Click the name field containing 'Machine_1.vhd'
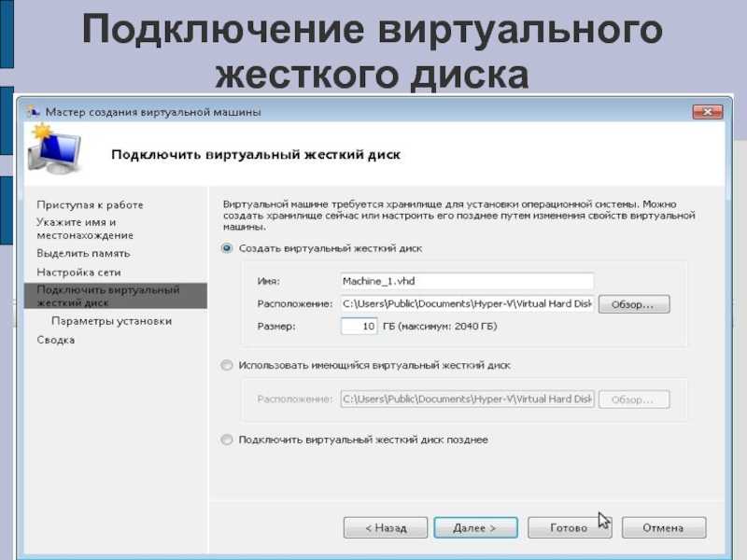Screen dimensions: 747x560 pyautogui.click(x=464, y=278)
